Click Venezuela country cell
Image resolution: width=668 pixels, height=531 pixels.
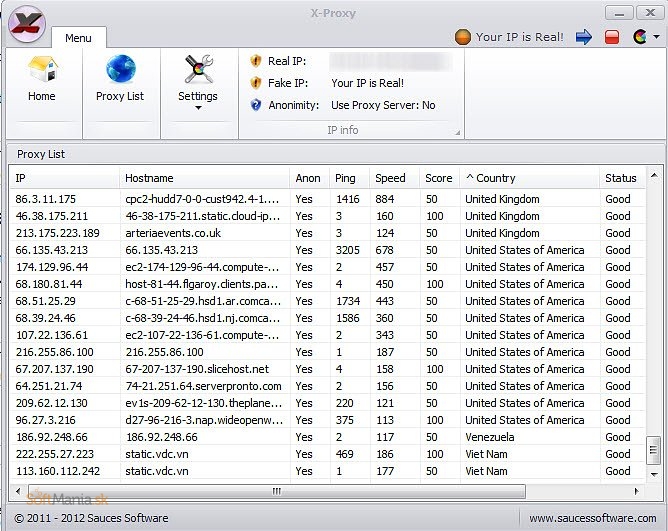(x=489, y=437)
